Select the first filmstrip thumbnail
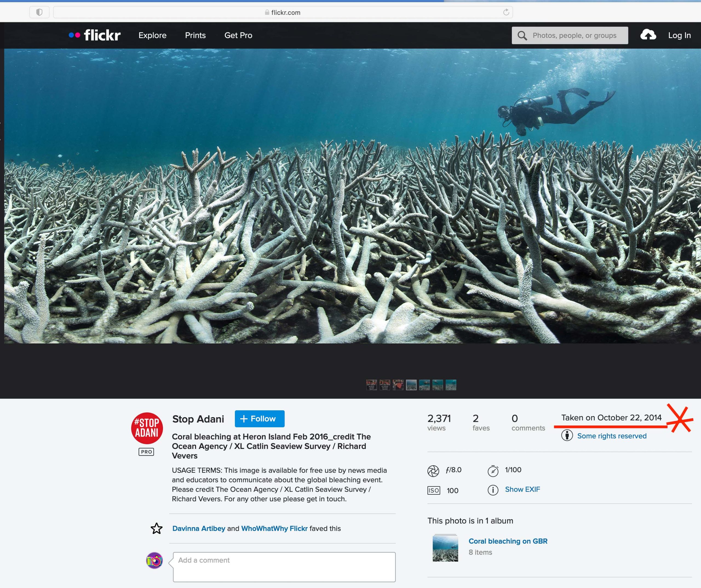 click(x=371, y=385)
